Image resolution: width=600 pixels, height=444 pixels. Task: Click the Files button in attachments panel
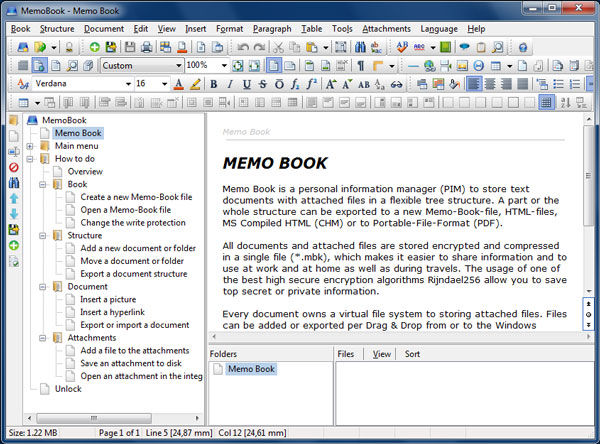[346, 354]
